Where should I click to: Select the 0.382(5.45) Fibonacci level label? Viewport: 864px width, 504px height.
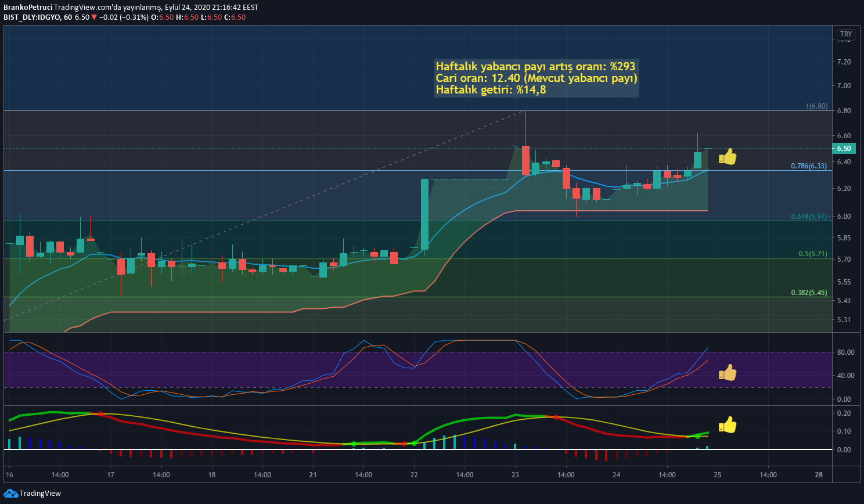point(809,293)
